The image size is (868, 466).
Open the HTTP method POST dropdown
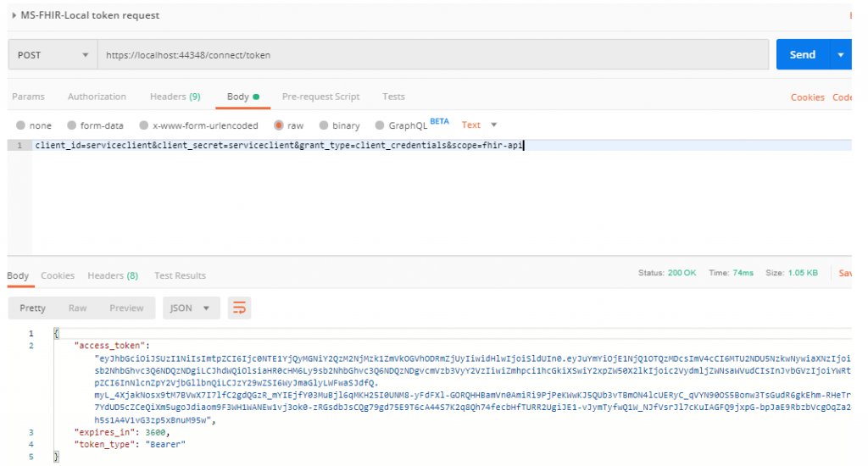tap(53, 55)
